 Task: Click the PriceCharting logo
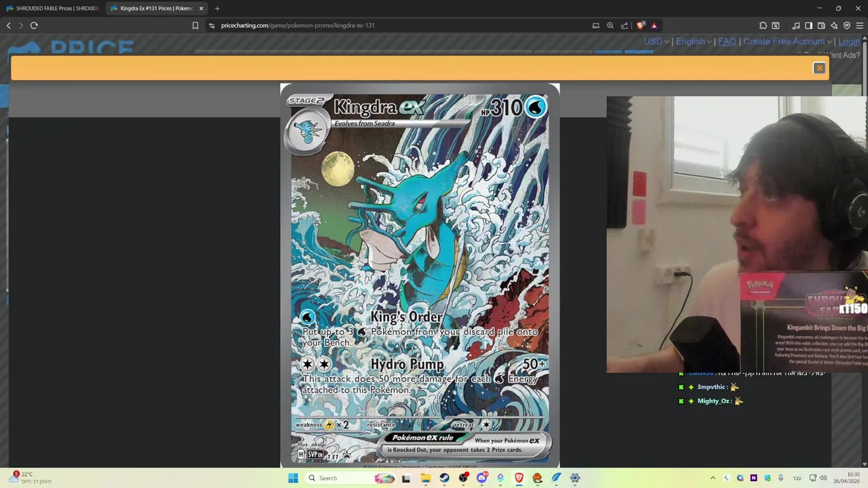click(71, 47)
